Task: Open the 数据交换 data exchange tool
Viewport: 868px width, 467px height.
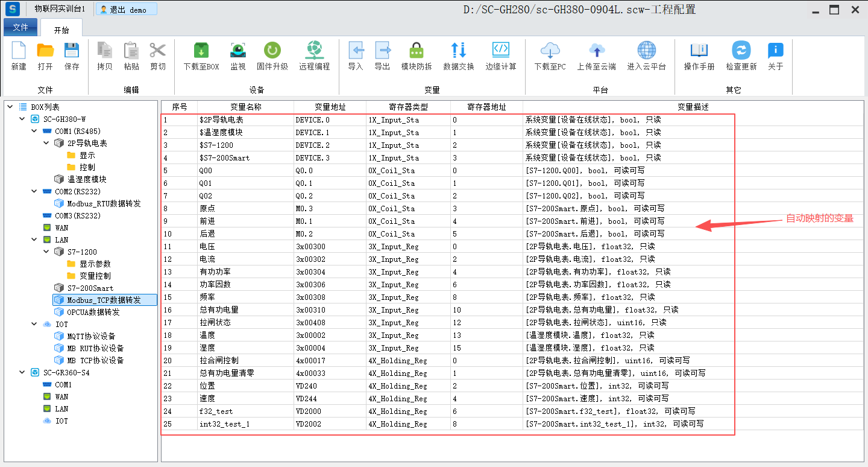Action: tap(458, 51)
